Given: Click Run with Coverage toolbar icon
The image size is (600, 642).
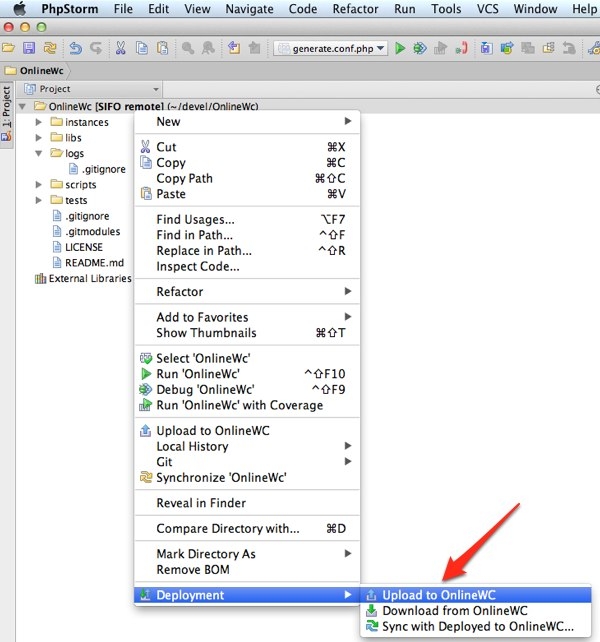Looking at the screenshot, I should [440, 48].
